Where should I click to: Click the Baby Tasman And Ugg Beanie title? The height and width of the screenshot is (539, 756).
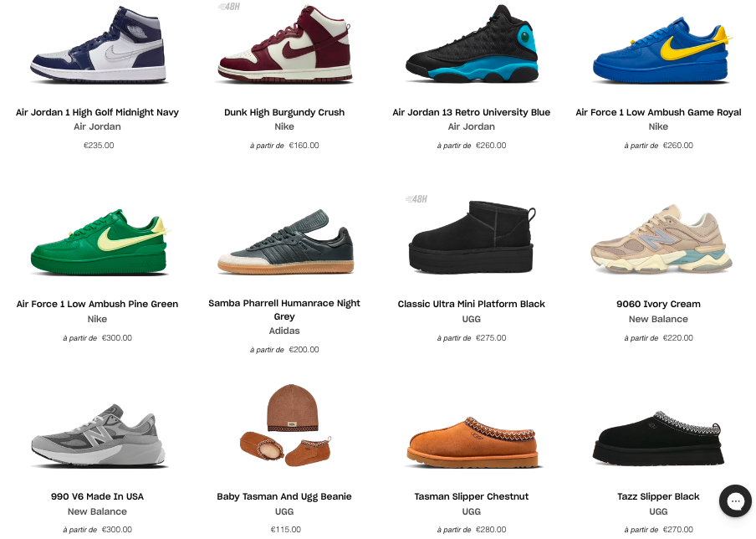[284, 496]
